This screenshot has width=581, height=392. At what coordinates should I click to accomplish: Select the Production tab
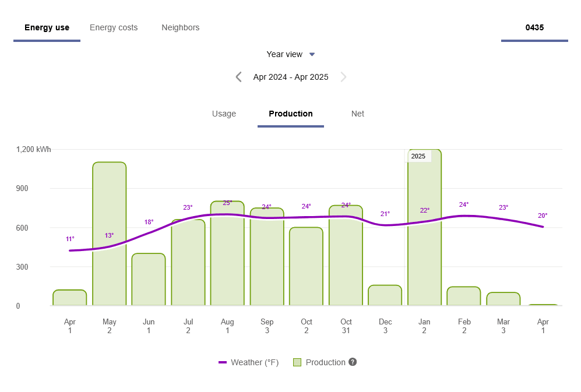pyautogui.click(x=290, y=114)
